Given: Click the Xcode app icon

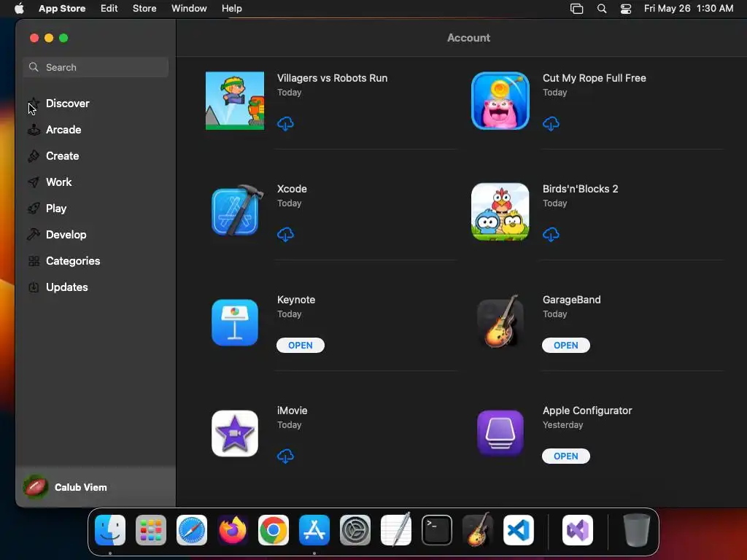Looking at the screenshot, I should click(236, 211).
